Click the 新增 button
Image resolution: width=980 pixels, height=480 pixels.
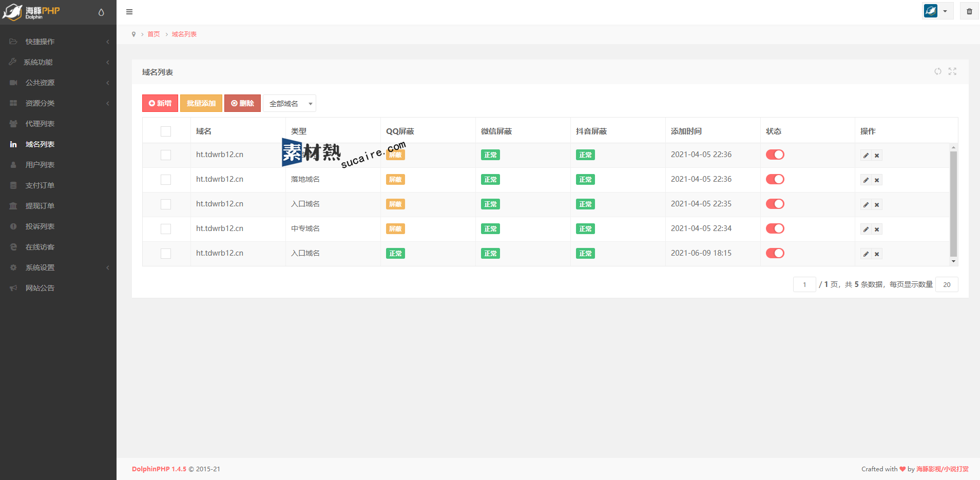point(160,103)
